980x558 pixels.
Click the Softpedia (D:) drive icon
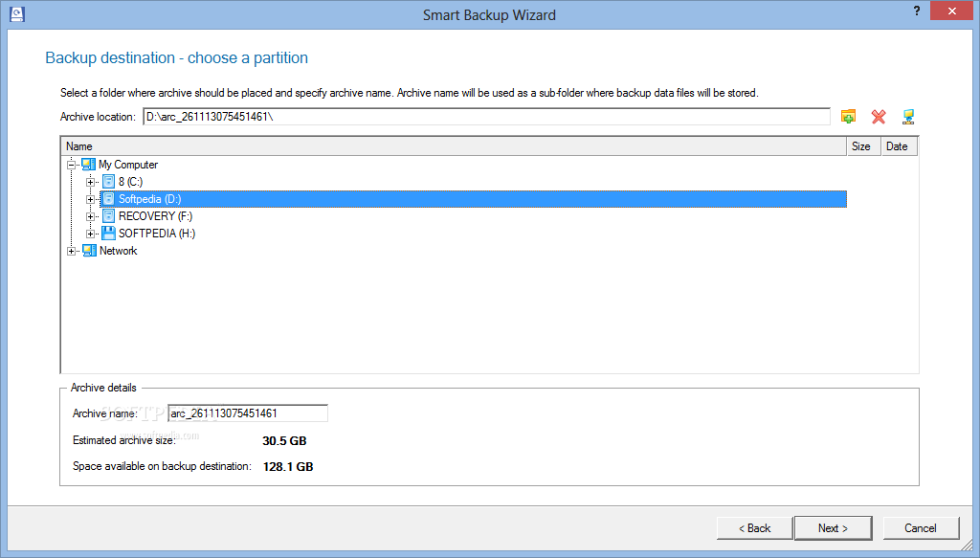109,199
